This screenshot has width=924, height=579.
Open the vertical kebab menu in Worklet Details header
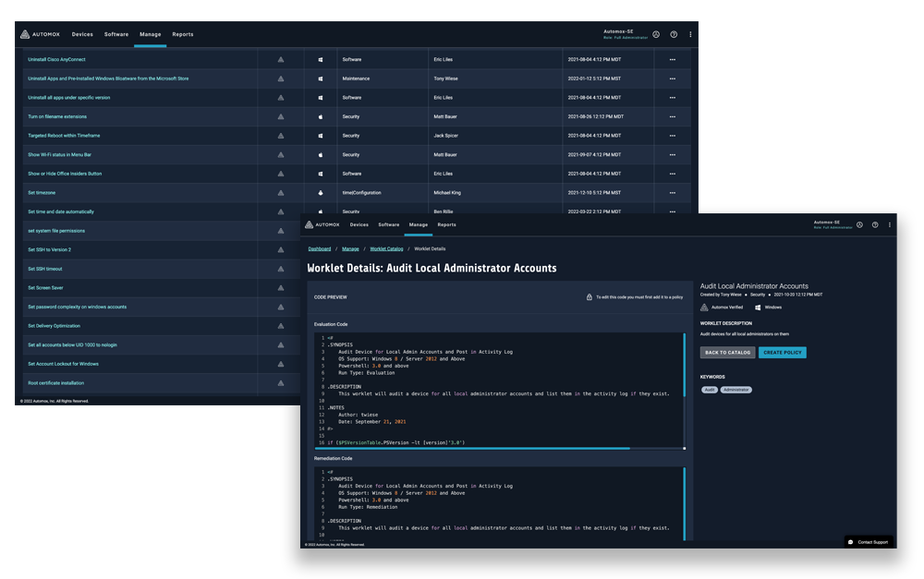coord(890,224)
